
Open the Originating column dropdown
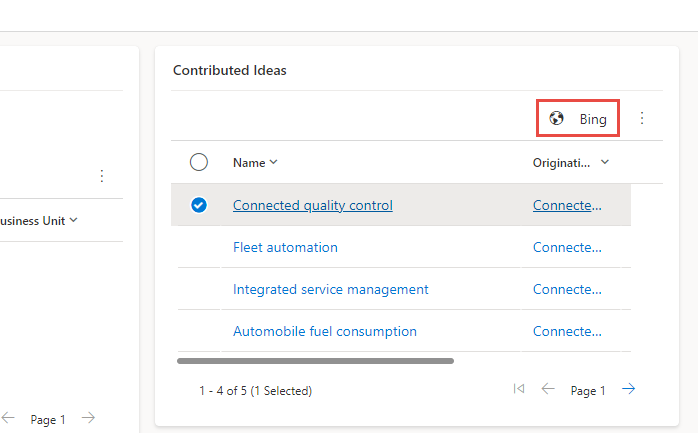(604, 162)
